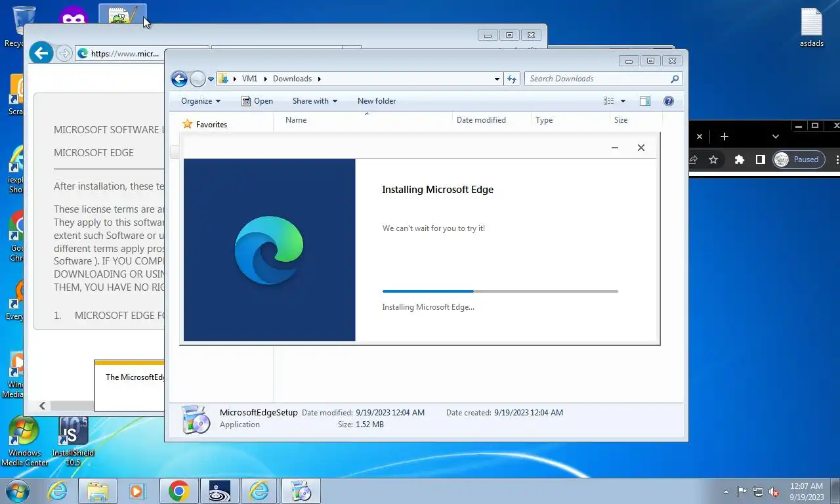Open Windows Explorer from the taskbar

pos(98,491)
